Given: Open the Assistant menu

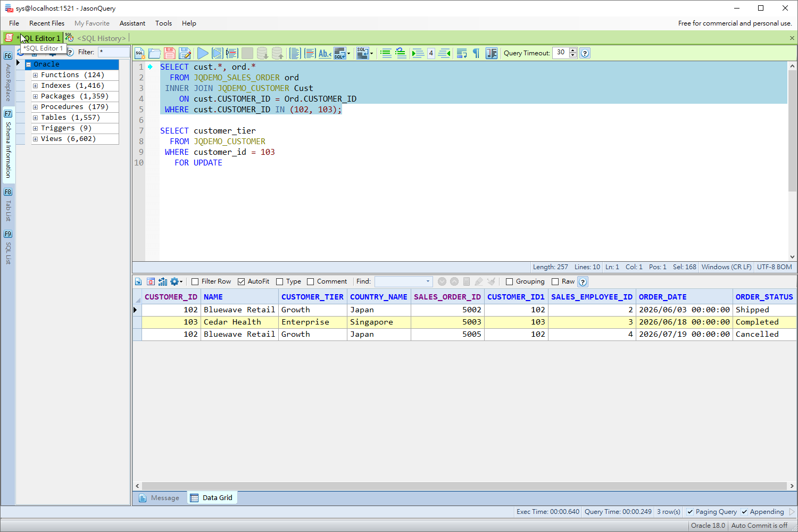Looking at the screenshot, I should (x=132, y=23).
